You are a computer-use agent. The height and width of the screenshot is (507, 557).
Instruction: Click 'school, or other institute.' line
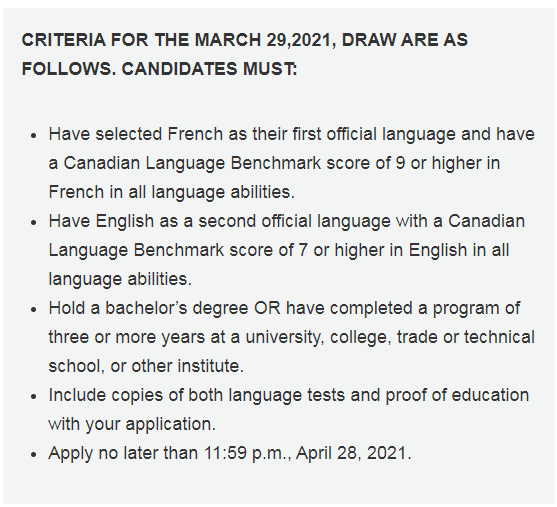(x=146, y=366)
